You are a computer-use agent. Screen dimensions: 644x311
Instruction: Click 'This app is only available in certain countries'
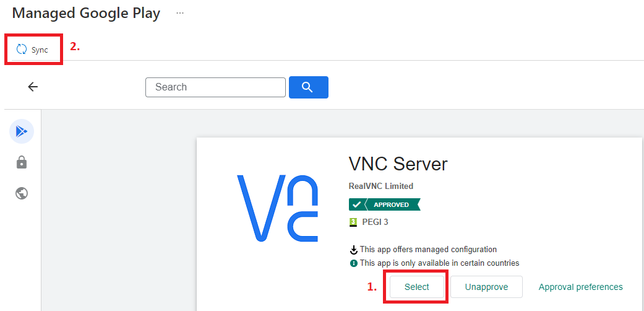439,263
